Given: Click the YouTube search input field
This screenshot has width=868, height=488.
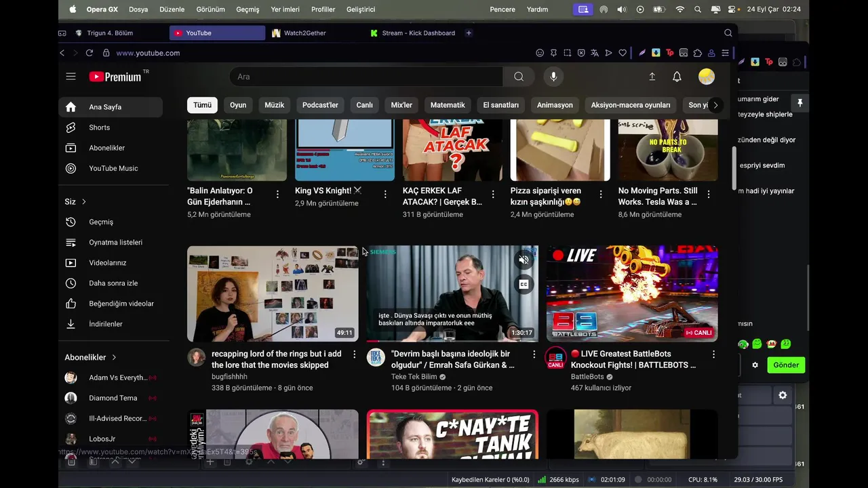Looking at the screenshot, I should click(x=366, y=77).
